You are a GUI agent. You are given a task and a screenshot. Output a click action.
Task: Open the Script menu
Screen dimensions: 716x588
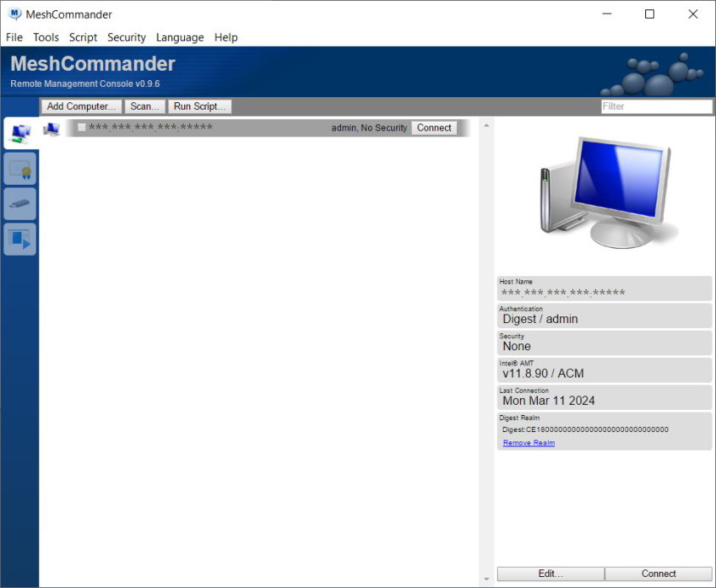point(83,37)
